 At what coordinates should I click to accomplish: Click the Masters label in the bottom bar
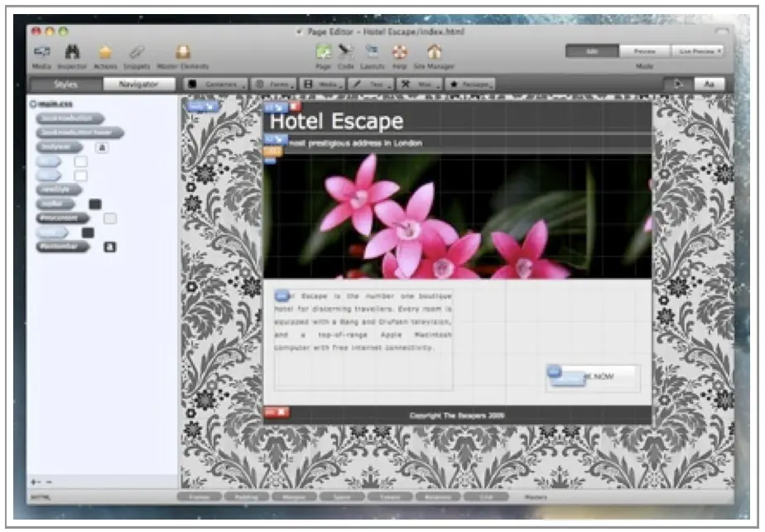click(x=535, y=497)
